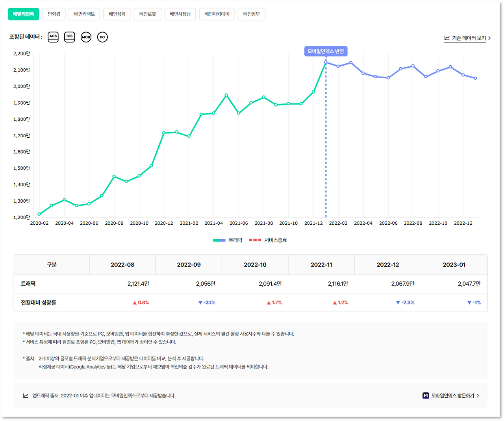Click the red up triangle beside 0.8%
The width and height of the screenshot is (504, 421).
click(135, 303)
